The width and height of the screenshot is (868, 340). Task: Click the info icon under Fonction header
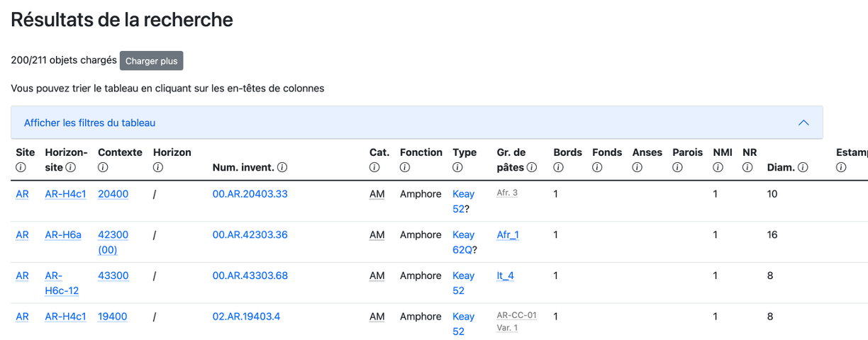[x=405, y=168]
